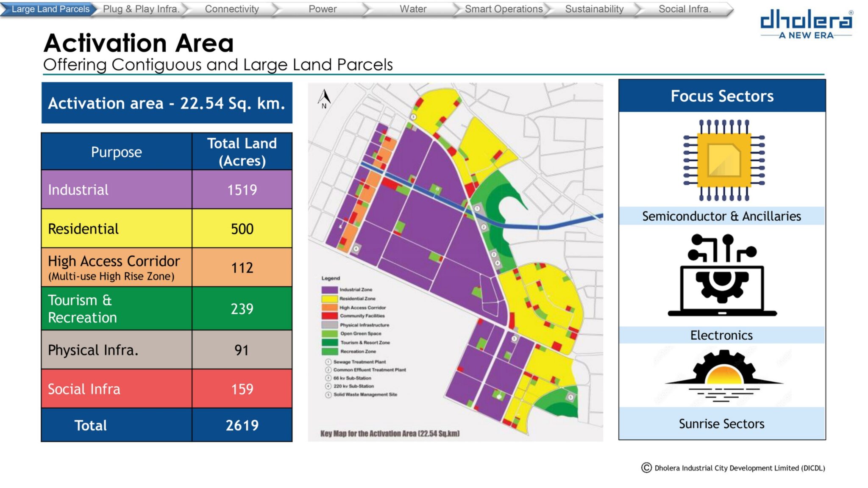Click the Total row label
Image resolution: width=868 pixels, height=488 pixels.
[x=90, y=425]
